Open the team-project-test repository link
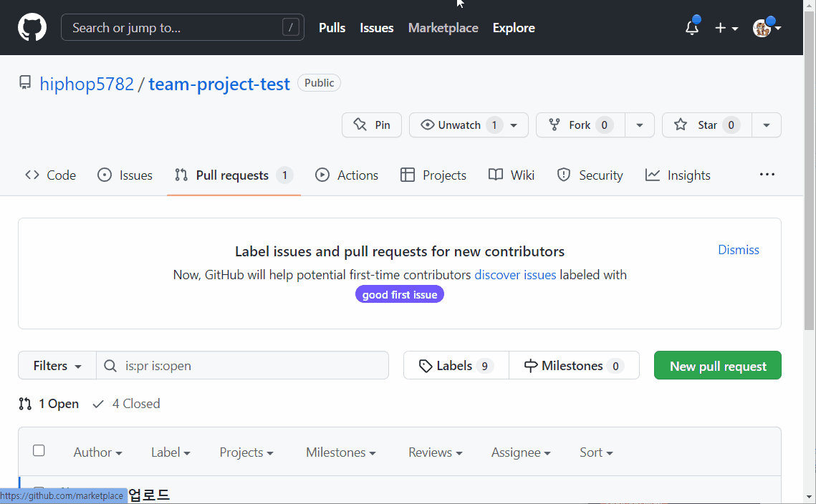Viewport: 816px width, 504px height. [219, 84]
